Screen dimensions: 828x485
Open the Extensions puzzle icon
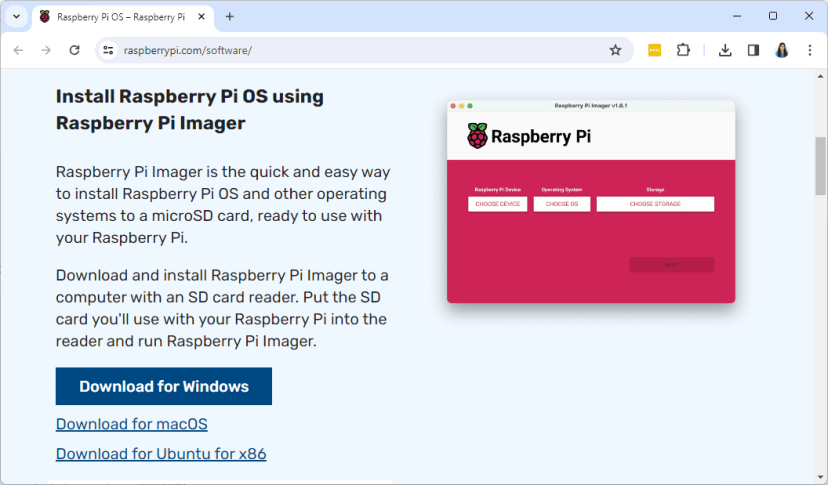click(x=683, y=50)
